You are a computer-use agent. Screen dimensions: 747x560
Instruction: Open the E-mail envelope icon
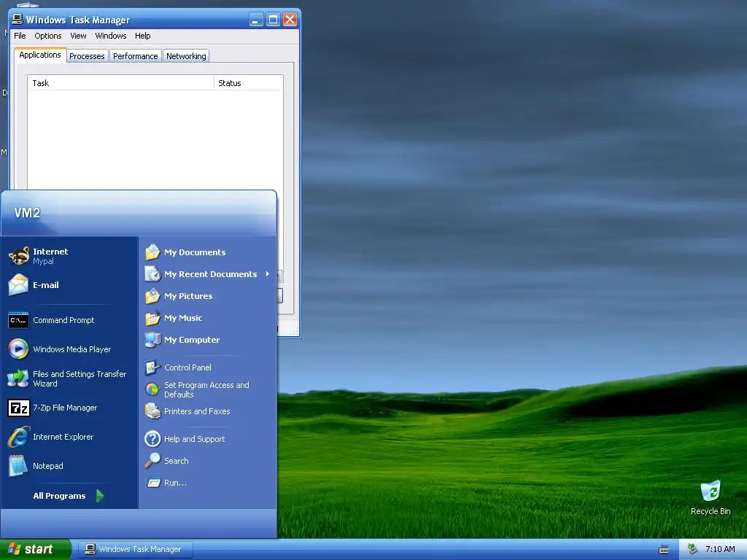click(x=18, y=285)
